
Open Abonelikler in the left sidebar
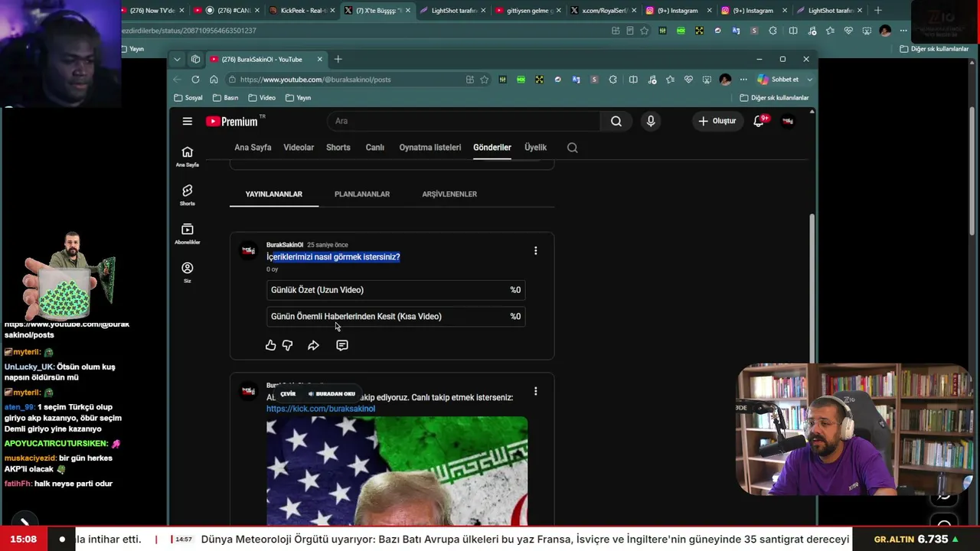pyautogui.click(x=187, y=233)
